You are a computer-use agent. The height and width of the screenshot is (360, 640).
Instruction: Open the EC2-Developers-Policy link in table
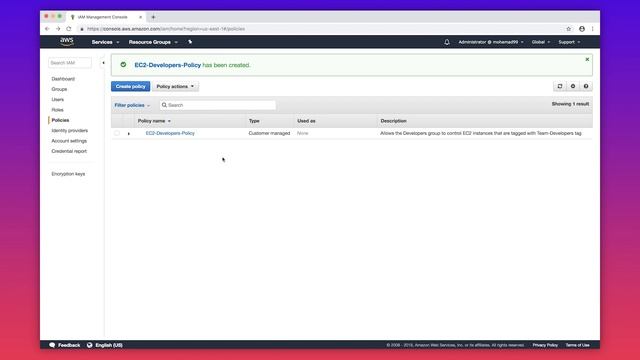170,133
